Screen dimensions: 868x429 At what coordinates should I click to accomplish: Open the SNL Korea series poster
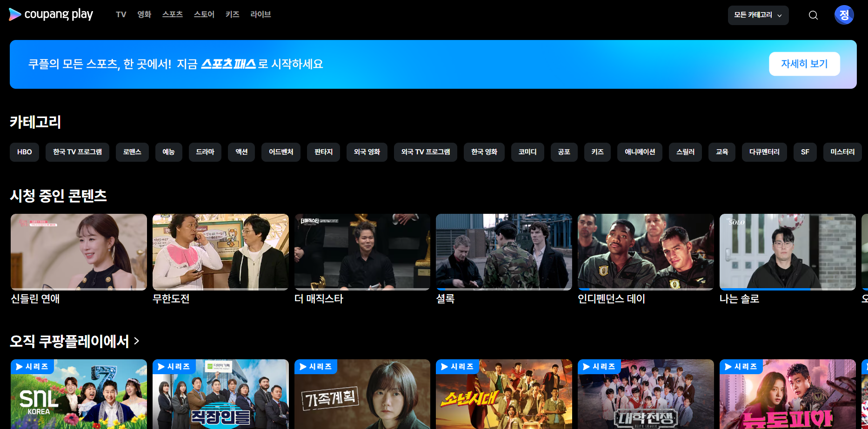pos(79,394)
